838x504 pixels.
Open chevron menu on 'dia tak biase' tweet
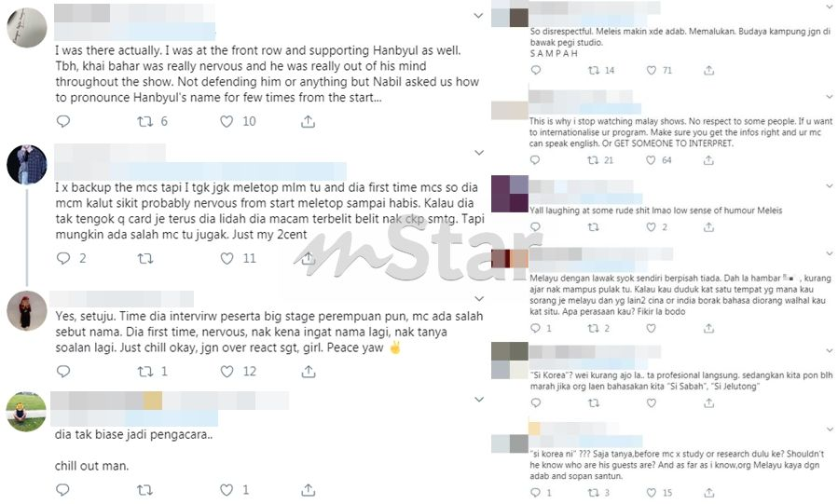(479, 400)
